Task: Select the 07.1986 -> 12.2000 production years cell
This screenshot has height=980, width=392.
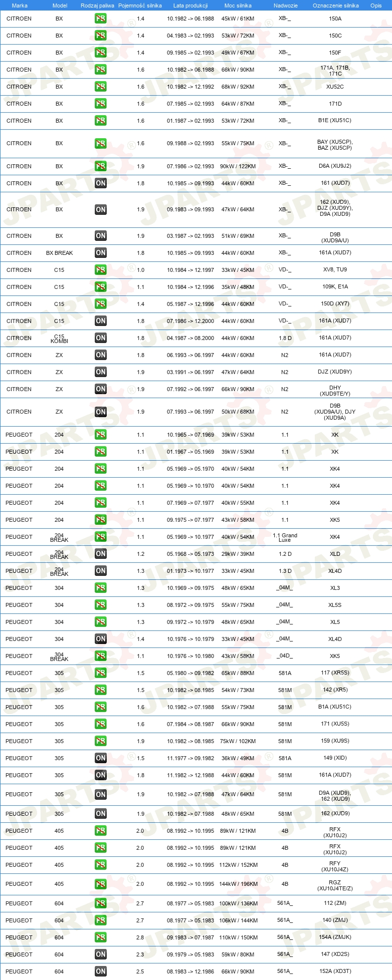Action: pos(190,321)
